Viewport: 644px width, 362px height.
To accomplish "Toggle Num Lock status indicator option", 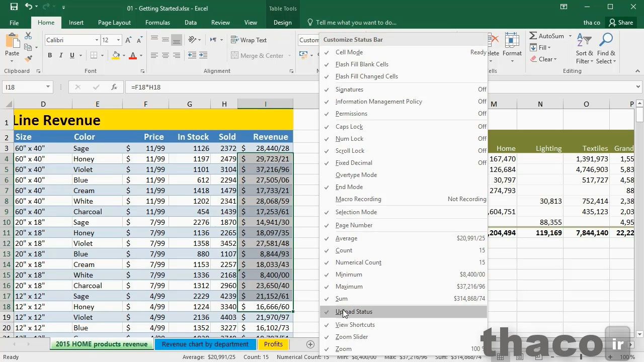I will 404,139.
